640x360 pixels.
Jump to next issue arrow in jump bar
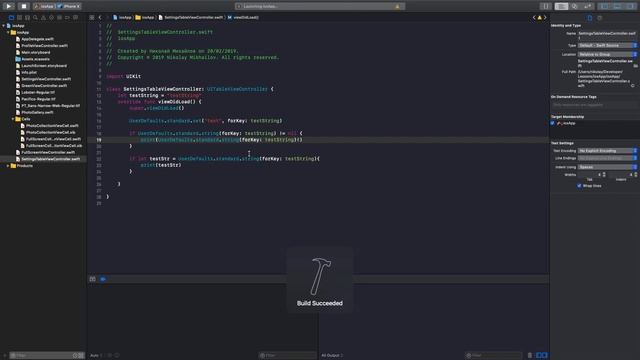[545, 18]
